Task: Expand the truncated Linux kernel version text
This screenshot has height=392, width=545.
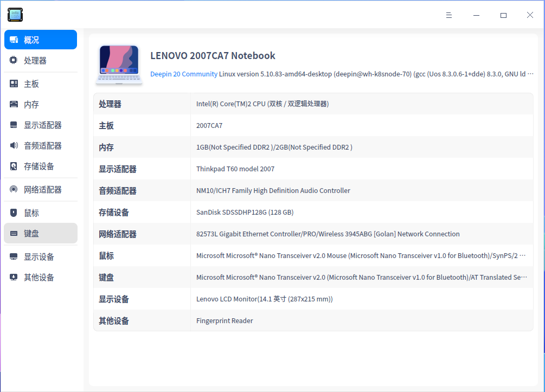Action: point(530,73)
